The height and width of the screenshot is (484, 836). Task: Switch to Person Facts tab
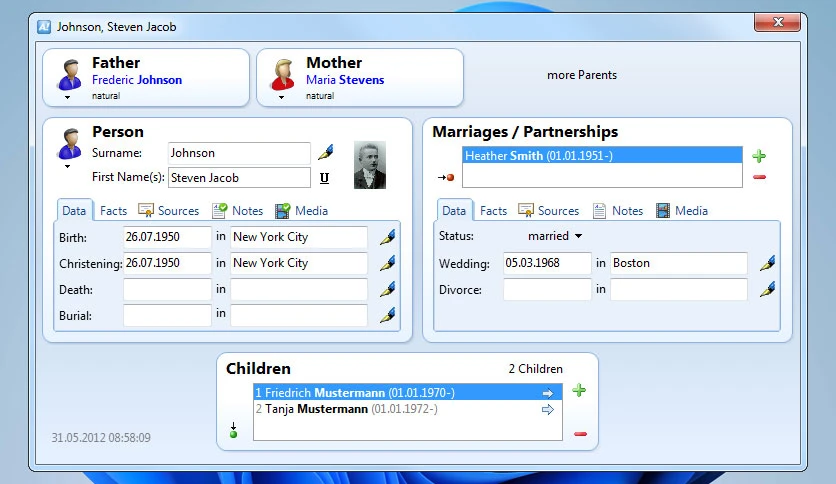(x=114, y=211)
